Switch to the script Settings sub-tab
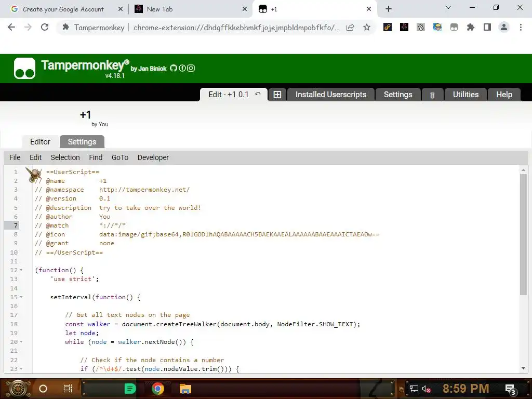The height and width of the screenshot is (399, 532). (x=82, y=142)
